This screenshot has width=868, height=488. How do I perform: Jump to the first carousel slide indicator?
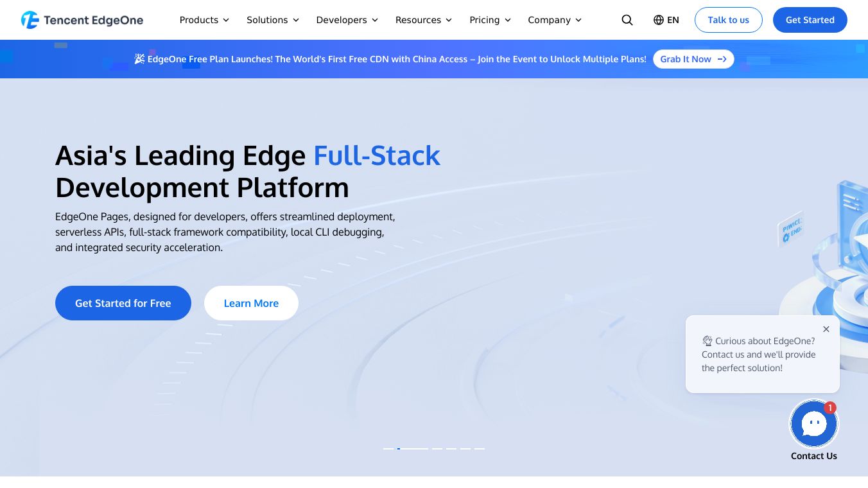[388, 448]
